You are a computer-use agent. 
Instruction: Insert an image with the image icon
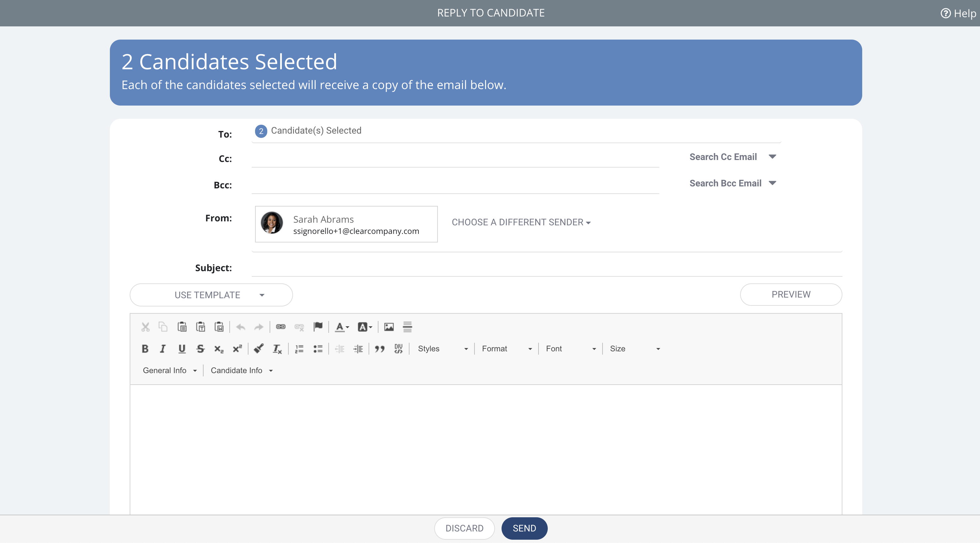(x=389, y=327)
